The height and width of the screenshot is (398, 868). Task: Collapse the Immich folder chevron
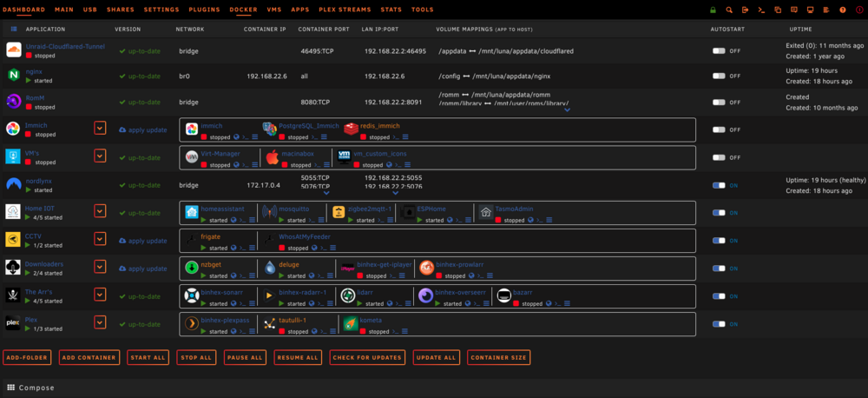click(x=100, y=128)
